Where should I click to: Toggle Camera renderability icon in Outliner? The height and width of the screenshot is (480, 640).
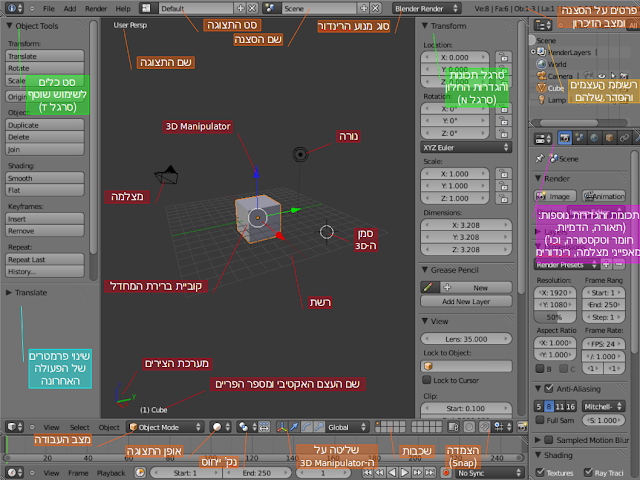[623, 76]
